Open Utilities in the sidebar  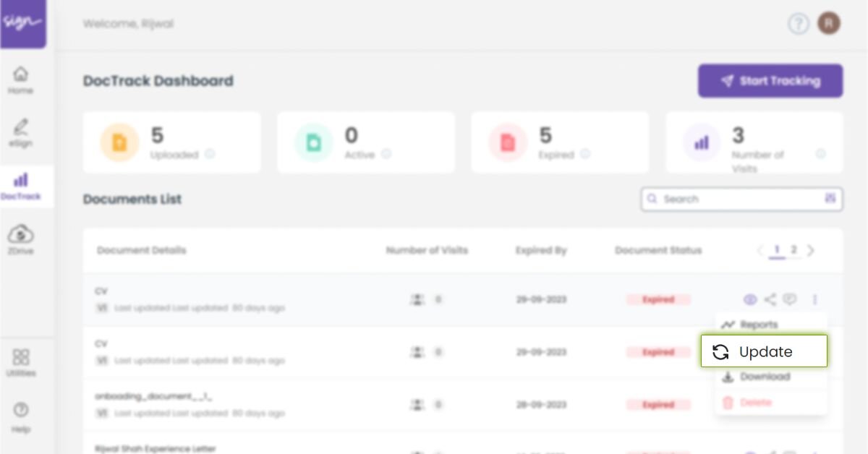21,363
